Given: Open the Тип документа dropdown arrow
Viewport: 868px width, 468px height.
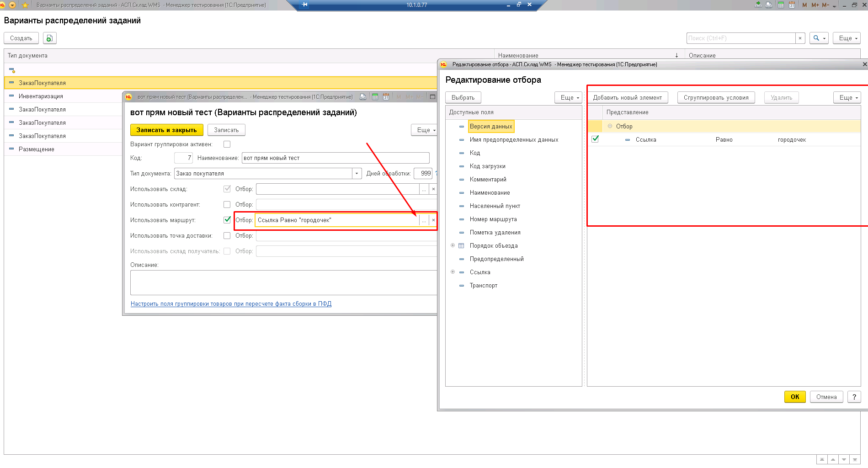Looking at the screenshot, I should pos(357,173).
